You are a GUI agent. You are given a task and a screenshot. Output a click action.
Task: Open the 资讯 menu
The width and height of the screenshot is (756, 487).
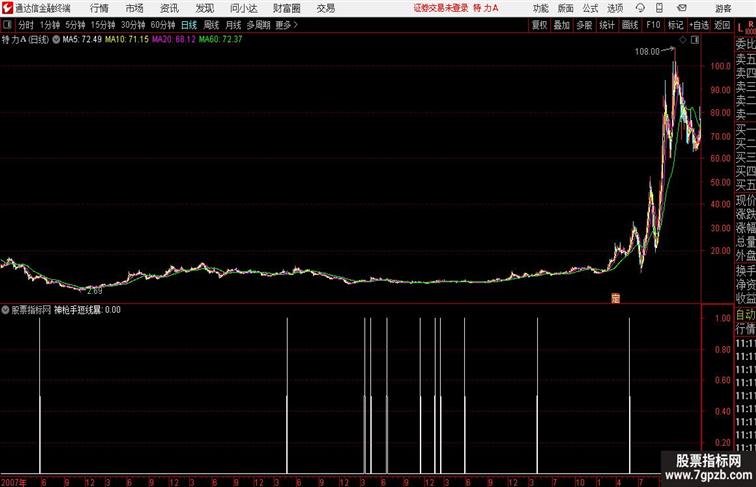click(169, 8)
